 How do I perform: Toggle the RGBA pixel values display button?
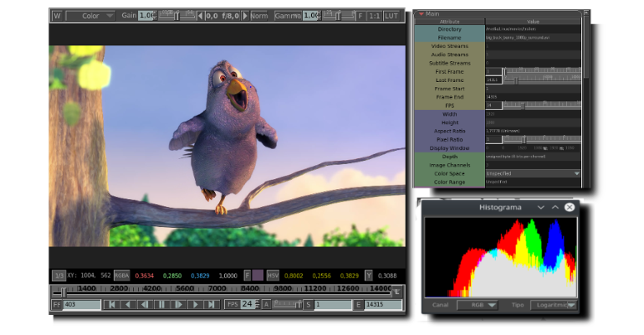point(121,276)
